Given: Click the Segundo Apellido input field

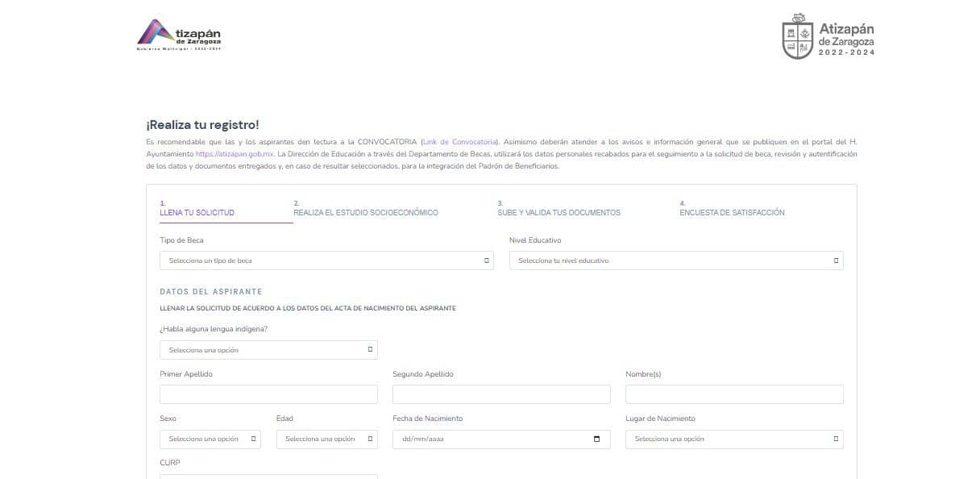Looking at the screenshot, I should coord(501,394).
